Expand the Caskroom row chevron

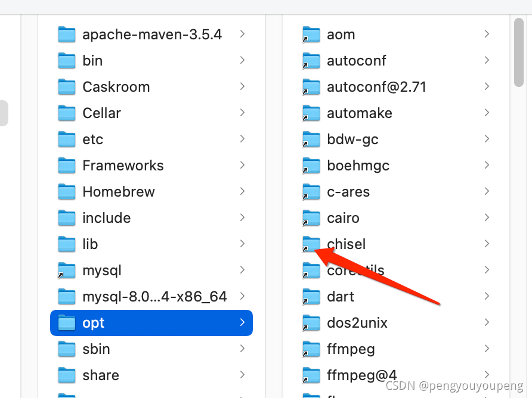pos(242,86)
